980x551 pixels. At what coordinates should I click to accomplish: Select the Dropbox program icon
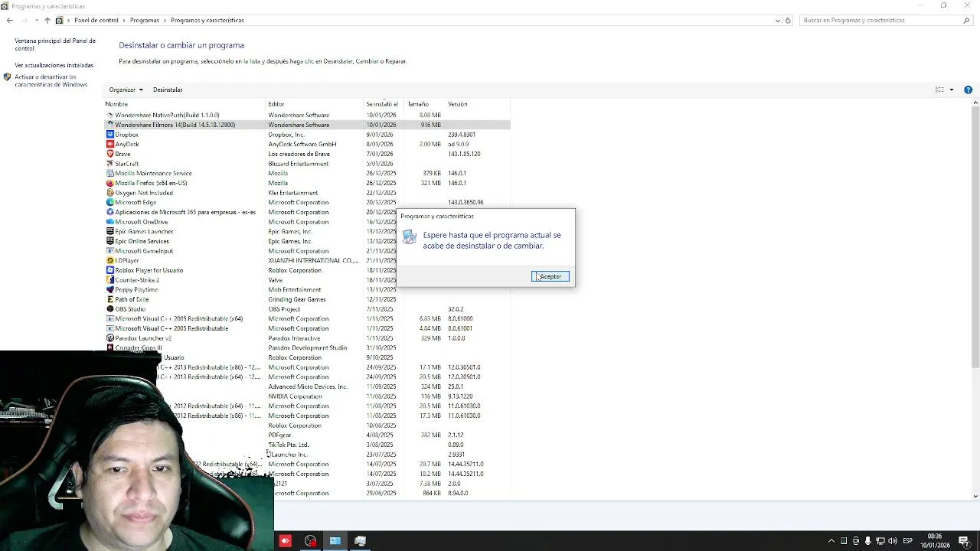point(110,135)
